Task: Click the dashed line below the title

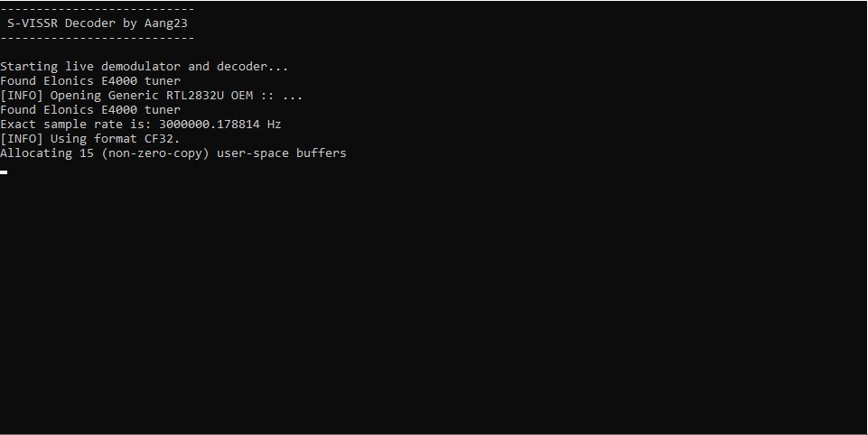Action: 98,38
